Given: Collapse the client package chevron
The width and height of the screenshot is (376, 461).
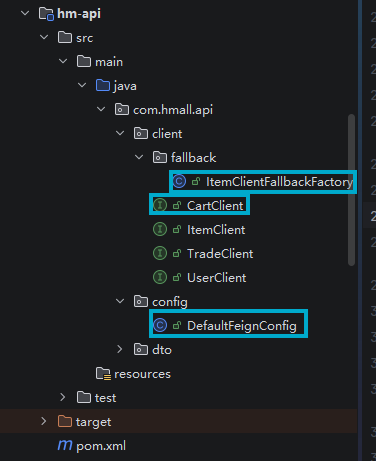Looking at the screenshot, I should pos(120,133).
